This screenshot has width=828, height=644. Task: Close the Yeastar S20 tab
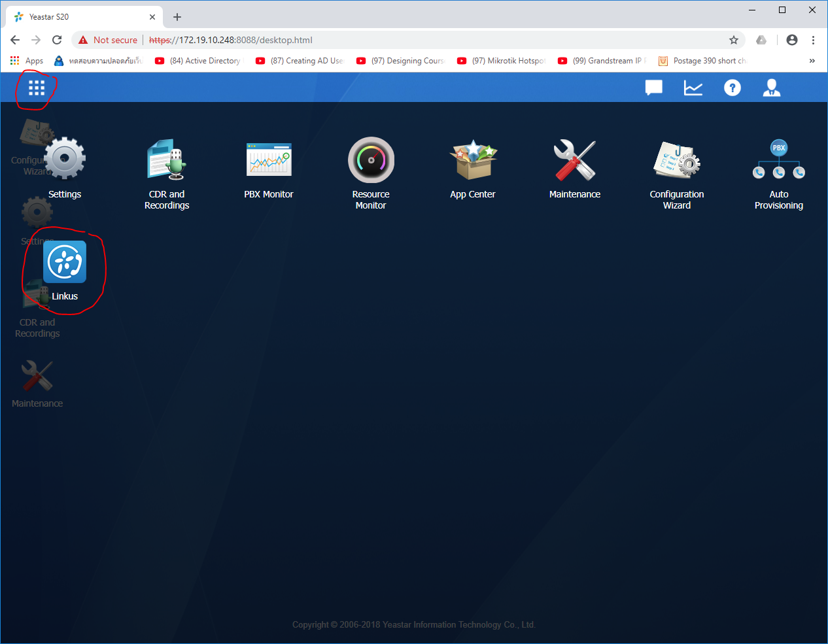point(152,17)
